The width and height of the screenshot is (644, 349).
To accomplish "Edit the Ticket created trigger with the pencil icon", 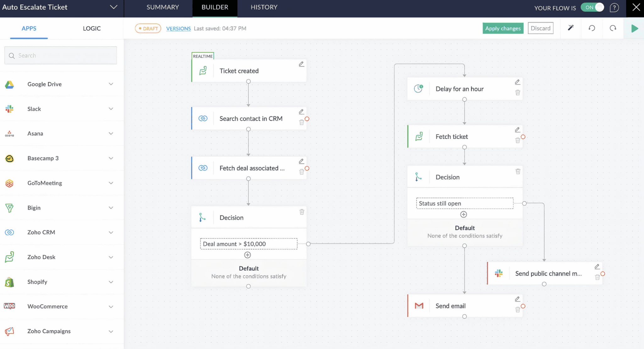I will click(301, 64).
